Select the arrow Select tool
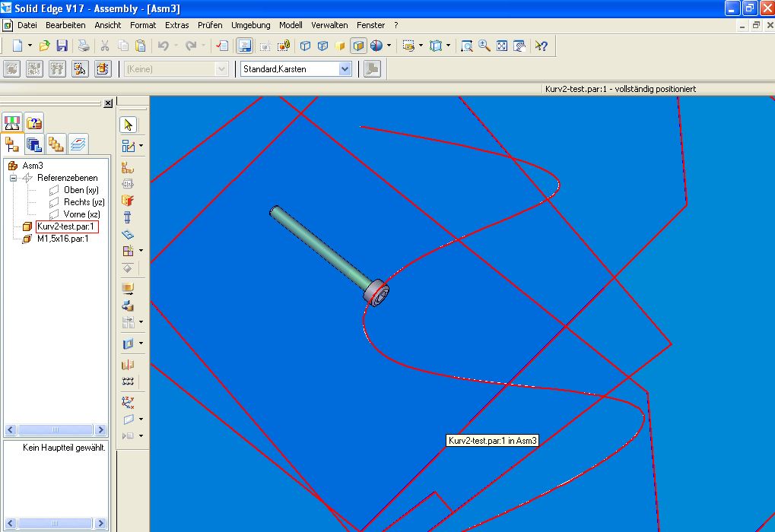The image size is (775, 532). pos(128,124)
